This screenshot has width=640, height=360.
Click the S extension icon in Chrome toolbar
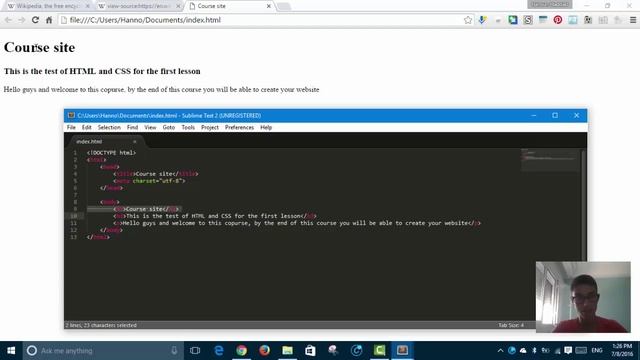(528, 20)
